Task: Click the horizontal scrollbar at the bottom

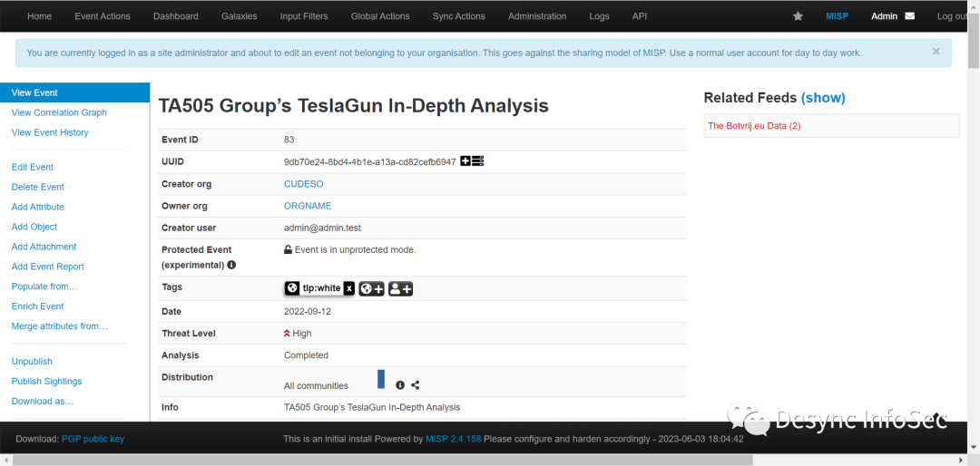Action: coord(383,461)
